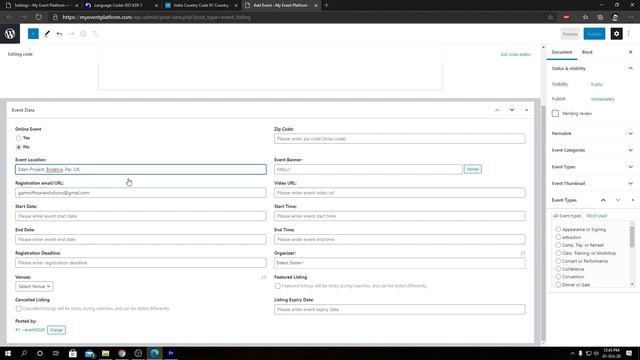Toggle the Event Data panel collapse arrow

click(x=527, y=110)
